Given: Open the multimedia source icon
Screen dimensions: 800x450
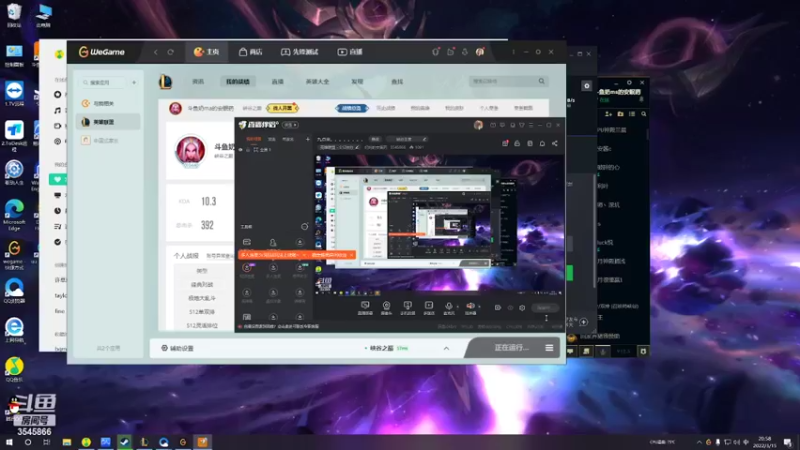Looking at the screenshot, I should [x=429, y=308].
